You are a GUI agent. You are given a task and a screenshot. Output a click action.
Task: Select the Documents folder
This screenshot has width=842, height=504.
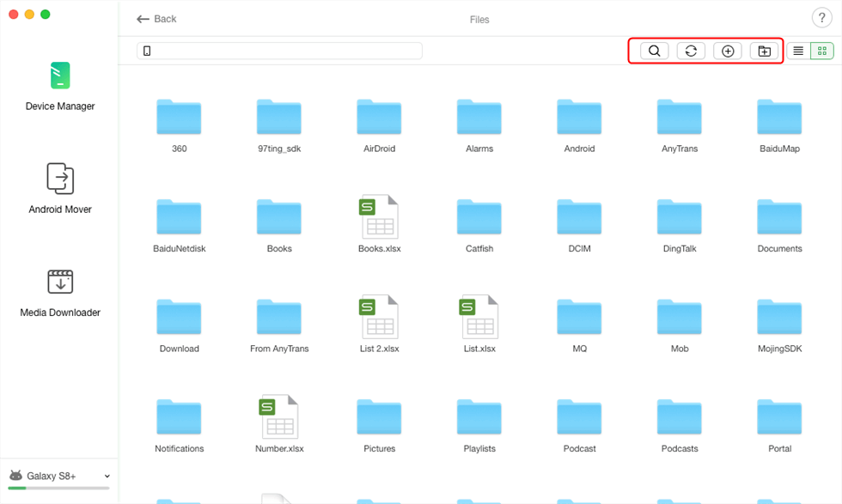(x=779, y=226)
